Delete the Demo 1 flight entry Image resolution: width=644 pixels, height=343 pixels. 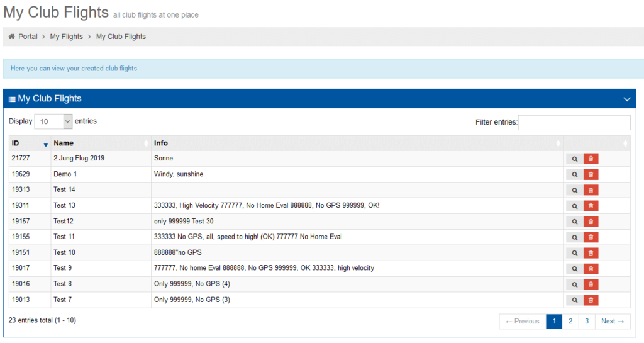591,174
